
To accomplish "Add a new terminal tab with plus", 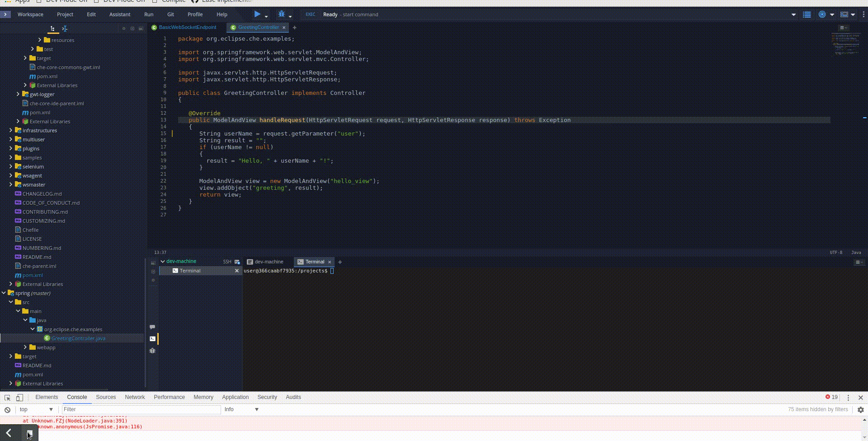I will (x=340, y=262).
